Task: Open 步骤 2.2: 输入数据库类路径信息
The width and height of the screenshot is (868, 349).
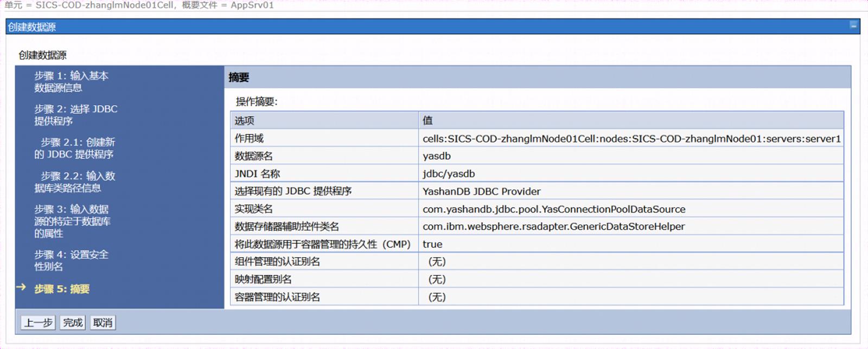Action: [74, 182]
